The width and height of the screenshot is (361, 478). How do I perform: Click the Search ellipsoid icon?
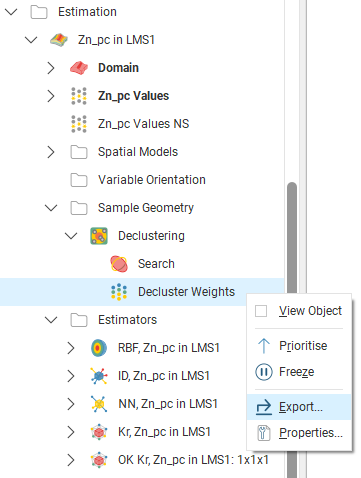point(119,264)
